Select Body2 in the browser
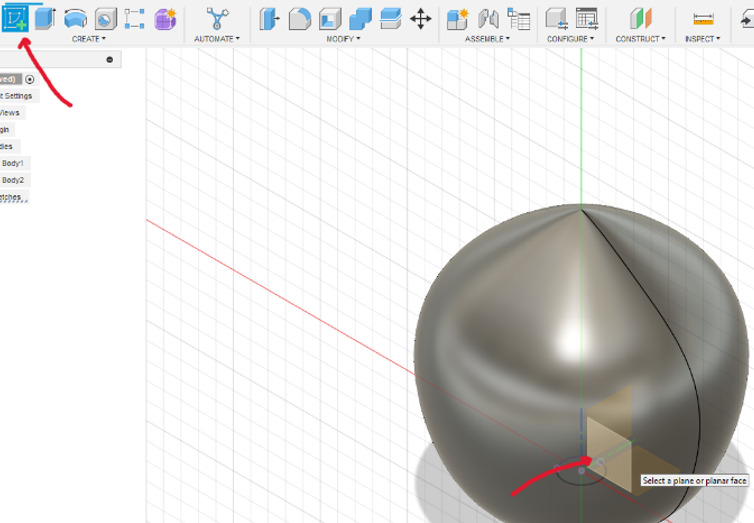Image resolution: width=754 pixels, height=523 pixels. [13, 180]
